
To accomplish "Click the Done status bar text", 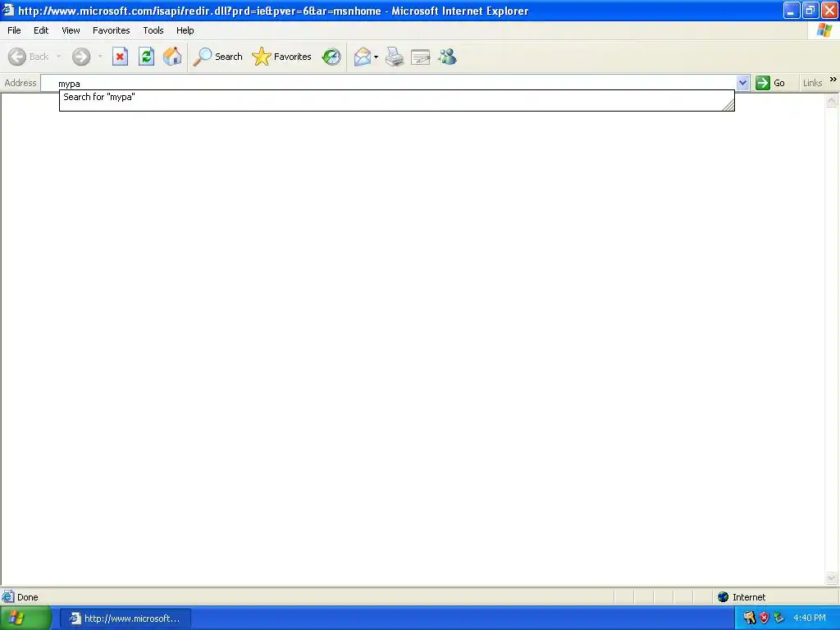I will [x=27, y=597].
